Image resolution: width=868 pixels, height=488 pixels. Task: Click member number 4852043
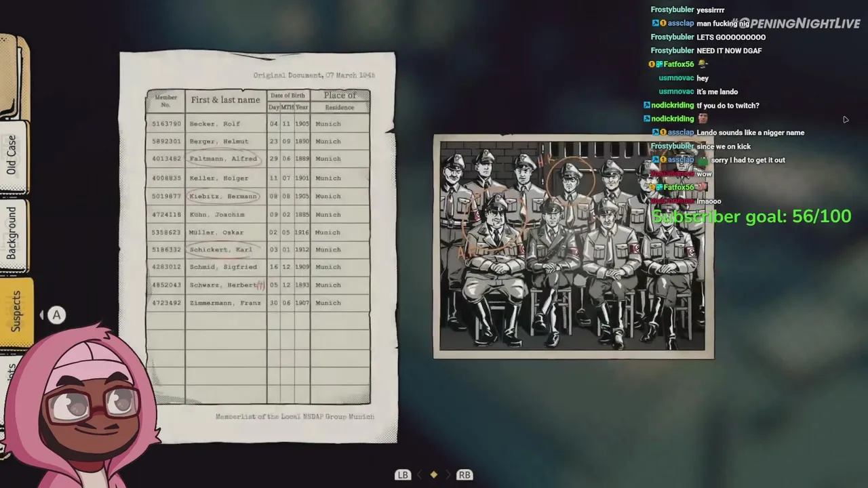tap(166, 285)
